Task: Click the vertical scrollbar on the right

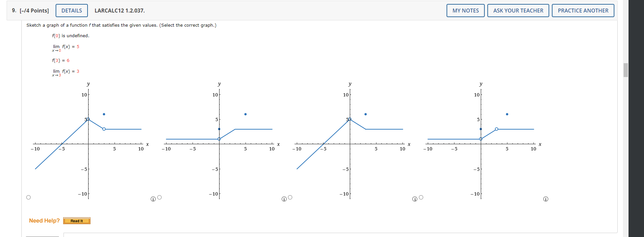Action: 625,71
